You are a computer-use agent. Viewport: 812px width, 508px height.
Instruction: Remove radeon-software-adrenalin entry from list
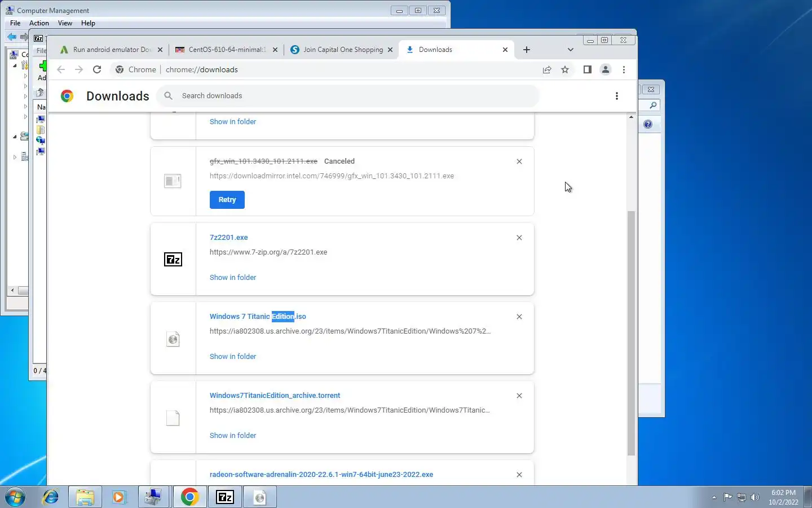pos(519,475)
